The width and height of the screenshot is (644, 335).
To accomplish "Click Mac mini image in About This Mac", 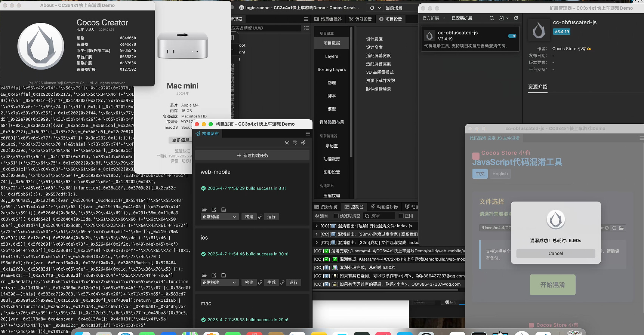I will (x=182, y=45).
